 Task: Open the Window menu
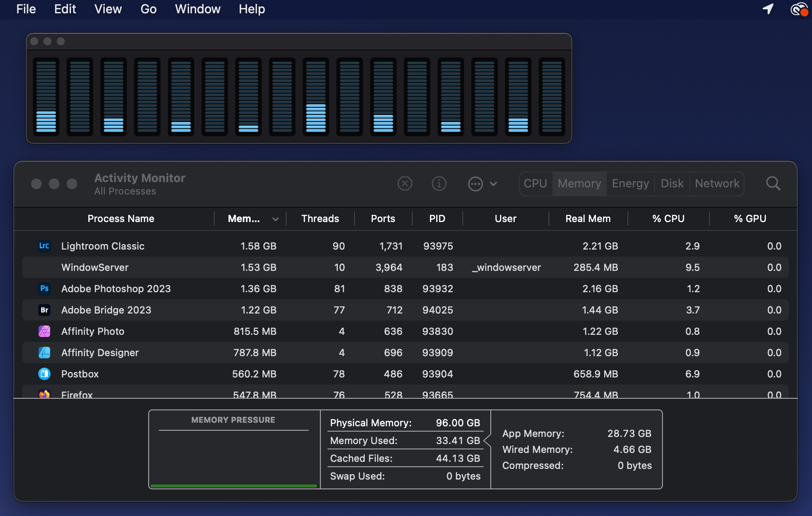point(198,9)
